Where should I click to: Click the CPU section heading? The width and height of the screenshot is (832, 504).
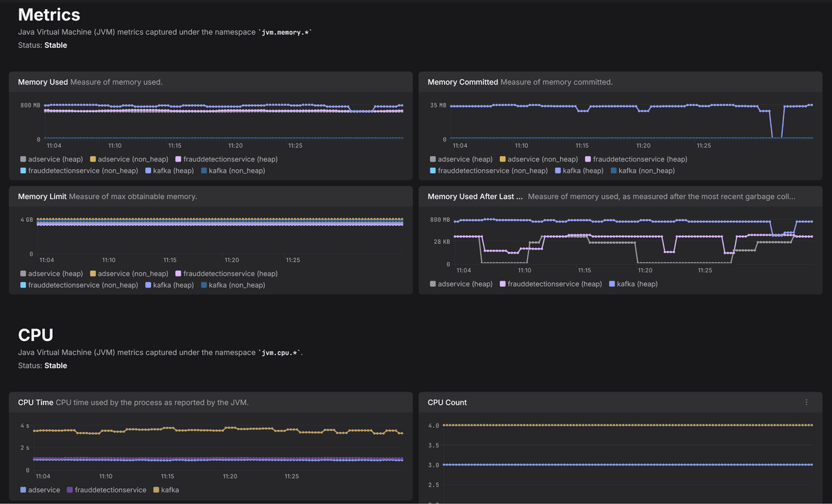(x=36, y=335)
